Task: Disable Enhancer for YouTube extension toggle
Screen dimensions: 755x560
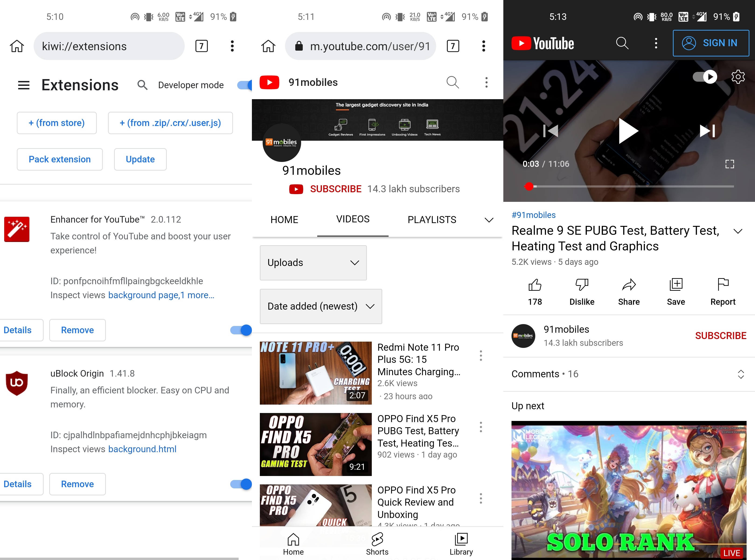Action: click(x=241, y=330)
